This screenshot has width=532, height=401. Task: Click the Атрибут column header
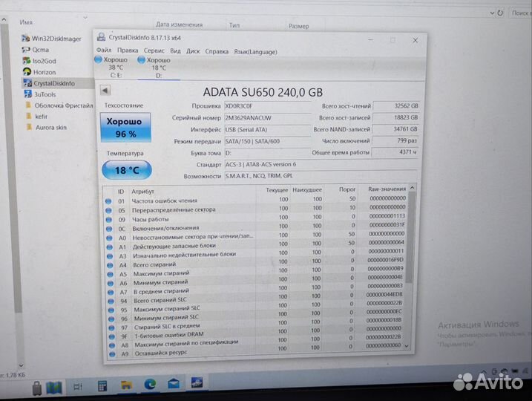tap(143, 192)
